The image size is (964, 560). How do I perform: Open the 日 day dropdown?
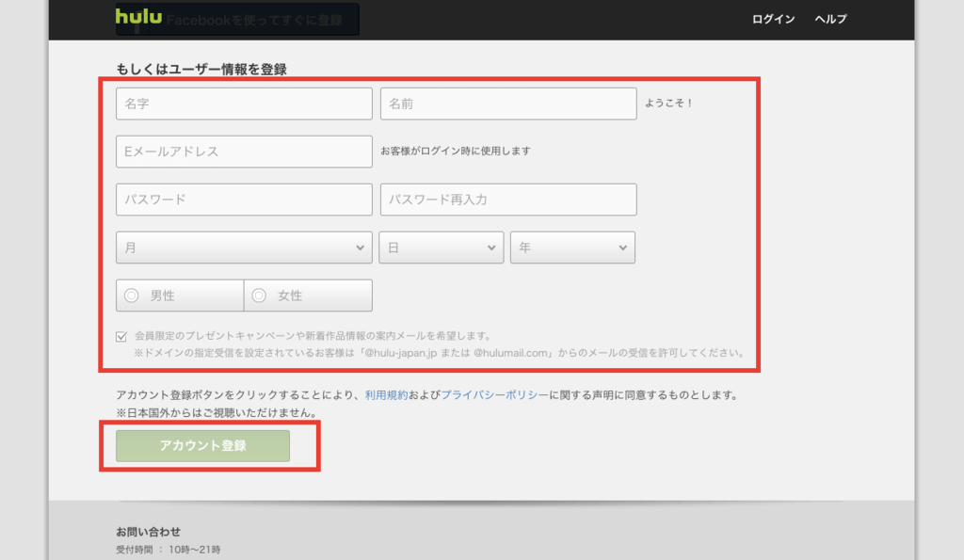442,248
